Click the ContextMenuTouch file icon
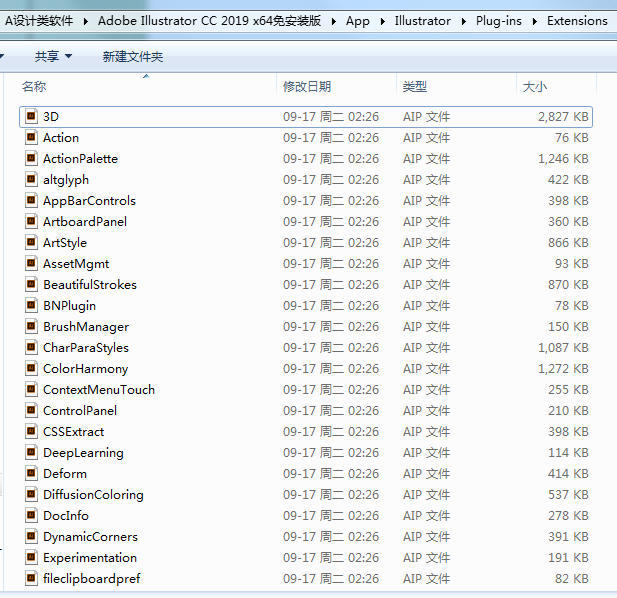 (31, 389)
